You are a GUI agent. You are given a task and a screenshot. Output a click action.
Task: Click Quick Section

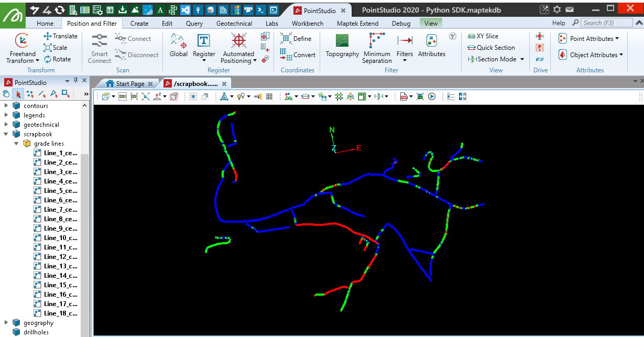491,48
